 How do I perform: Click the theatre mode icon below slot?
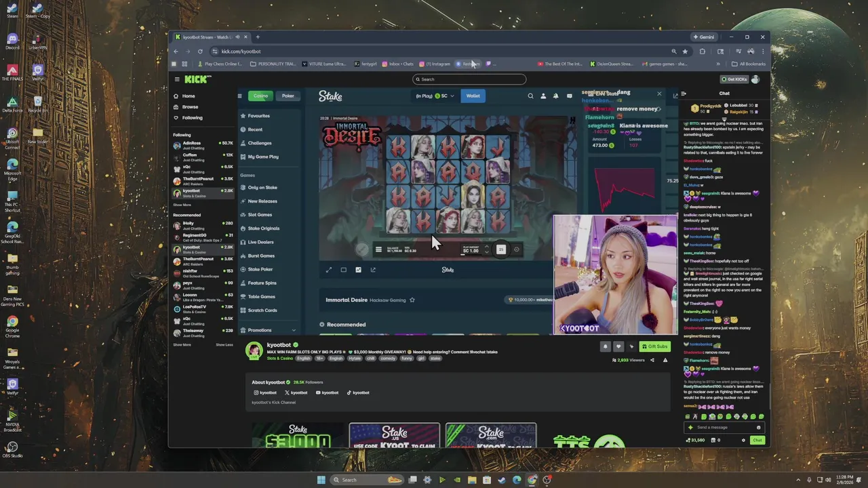344,270
